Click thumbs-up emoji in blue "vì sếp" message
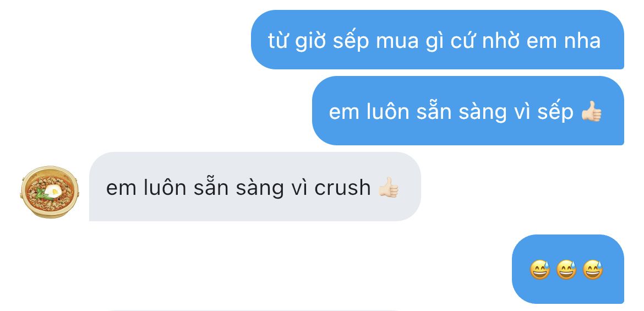Screen dimensions: 644x311 591,111
